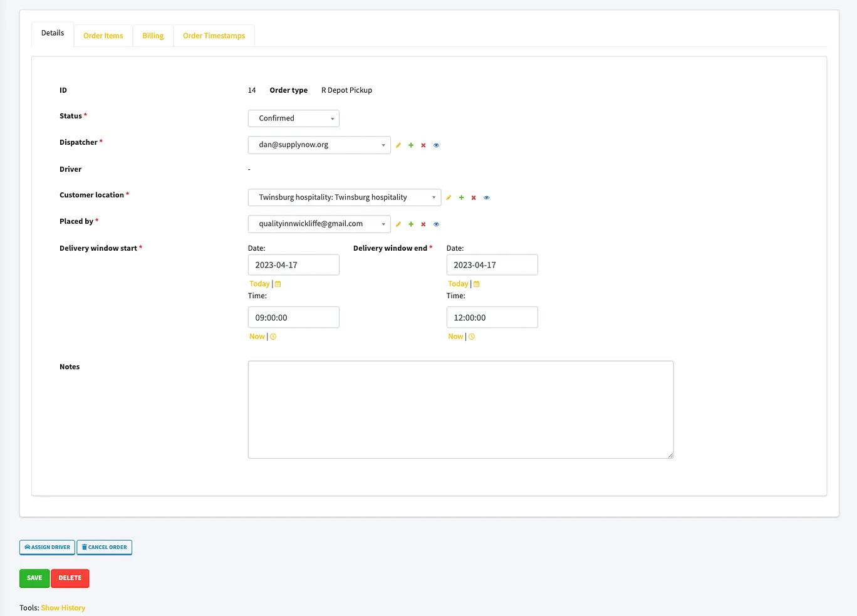
Task: Focus the delivery window start date field
Action: click(294, 264)
